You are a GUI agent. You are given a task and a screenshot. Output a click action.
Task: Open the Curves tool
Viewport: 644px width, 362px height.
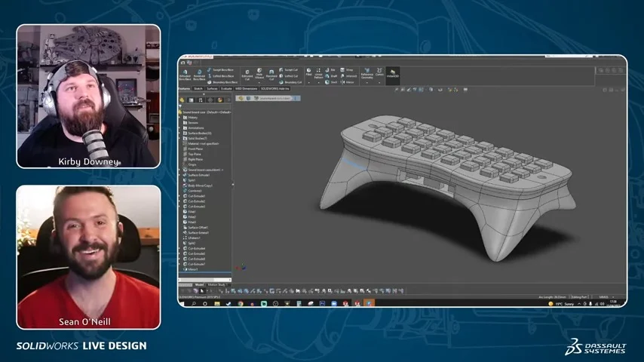379,72
